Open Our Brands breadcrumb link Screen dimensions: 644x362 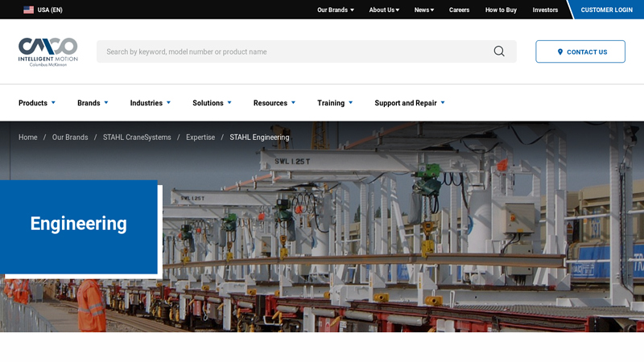point(70,138)
